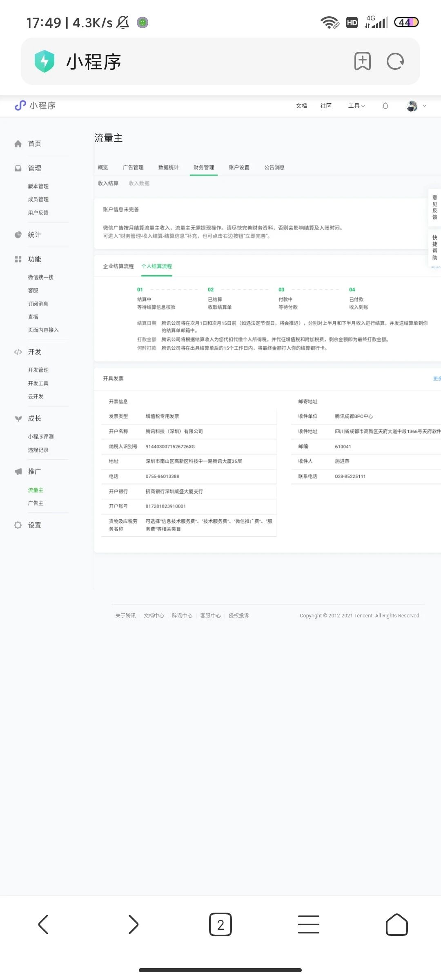The height and width of the screenshot is (980, 441).
Task: Click the 推广 megaphone icon in sidebar
Action: coord(18,472)
